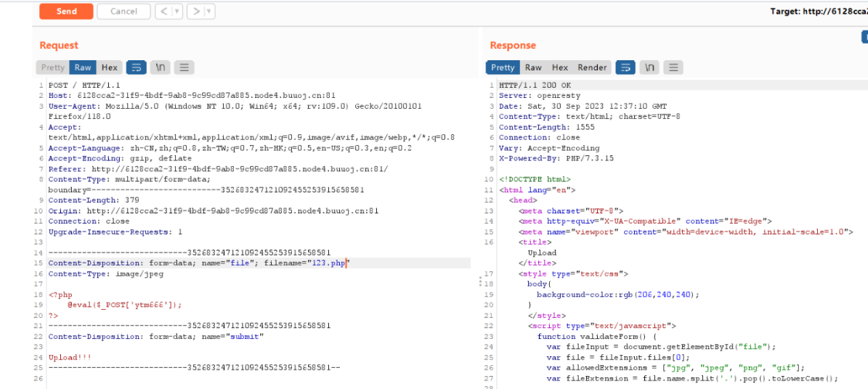
Task: Go forward to next request in history
Action: [x=197, y=12]
